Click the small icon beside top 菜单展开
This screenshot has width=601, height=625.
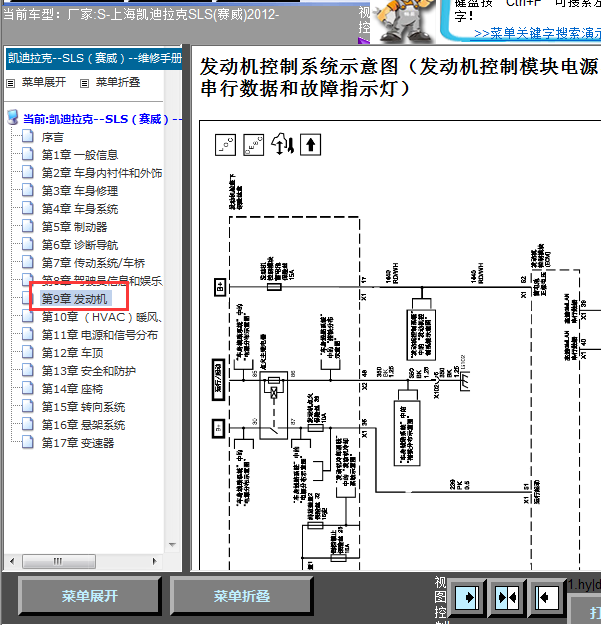click(x=11, y=83)
